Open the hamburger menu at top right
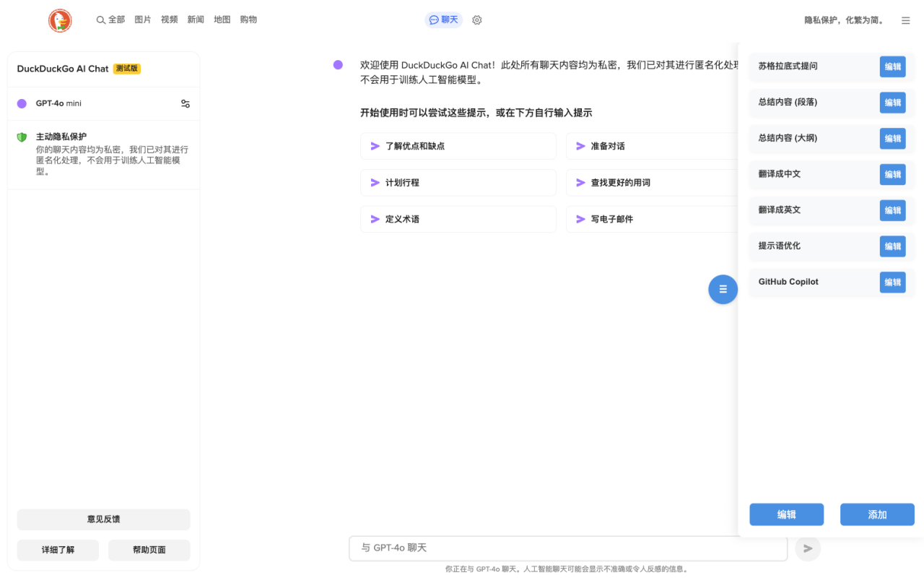The image size is (924, 578). pyautogui.click(x=905, y=20)
